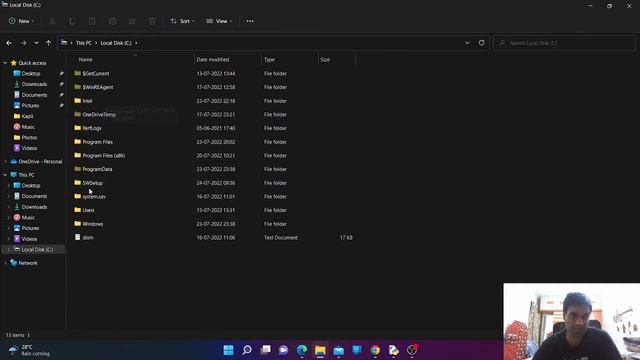The width and height of the screenshot is (640, 360).
Task: Select the Windows folder
Action: pos(93,224)
